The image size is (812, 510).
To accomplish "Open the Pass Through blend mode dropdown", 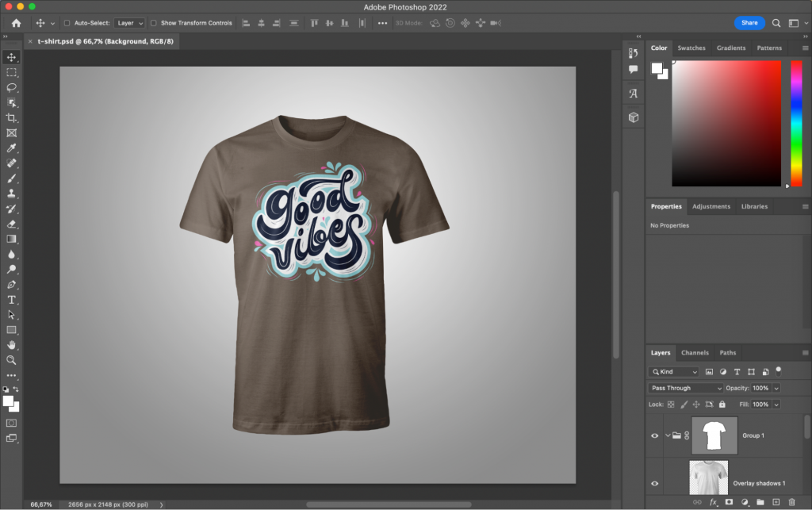I will [x=686, y=388].
